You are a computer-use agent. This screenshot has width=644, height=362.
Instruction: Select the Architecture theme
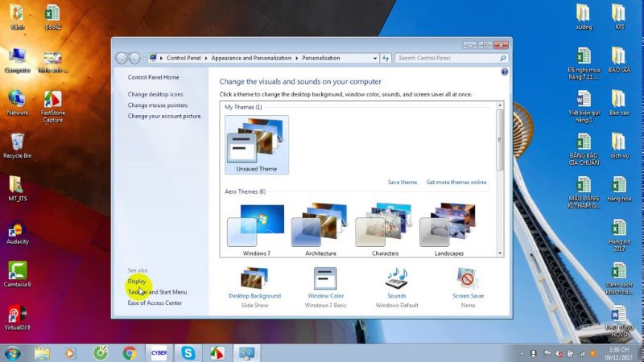pyautogui.click(x=320, y=230)
